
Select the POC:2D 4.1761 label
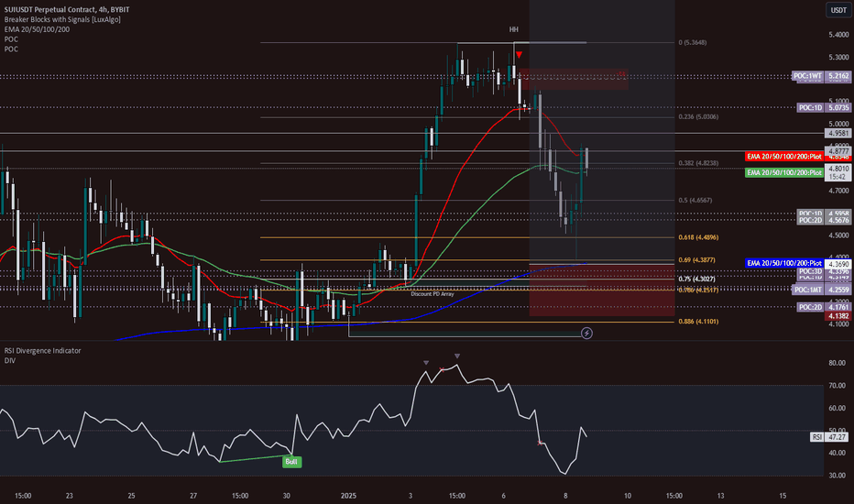click(824, 307)
